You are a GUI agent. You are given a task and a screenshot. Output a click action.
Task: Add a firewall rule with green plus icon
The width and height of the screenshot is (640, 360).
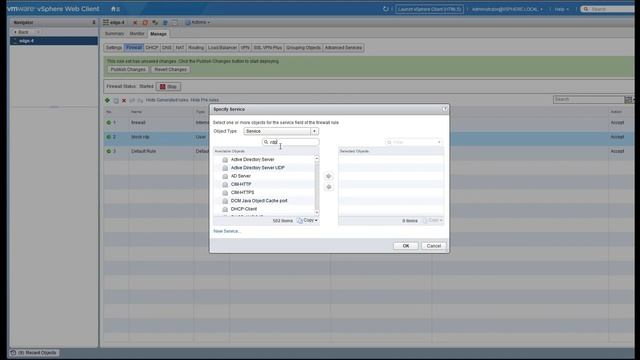(107, 100)
